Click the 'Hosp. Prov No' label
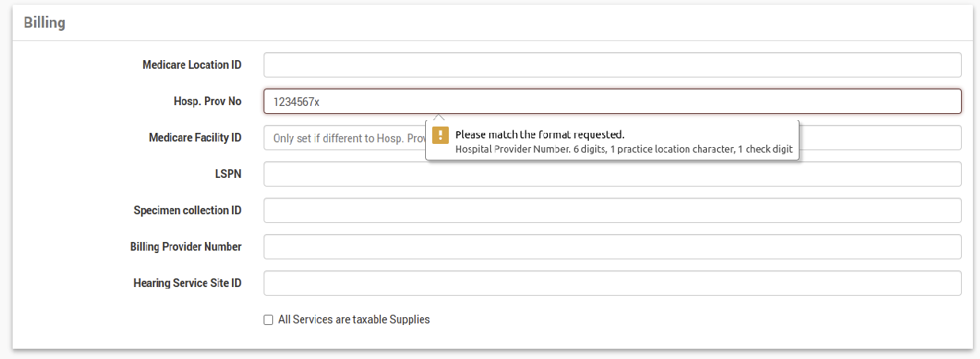980x359 pixels. click(207, 101)
